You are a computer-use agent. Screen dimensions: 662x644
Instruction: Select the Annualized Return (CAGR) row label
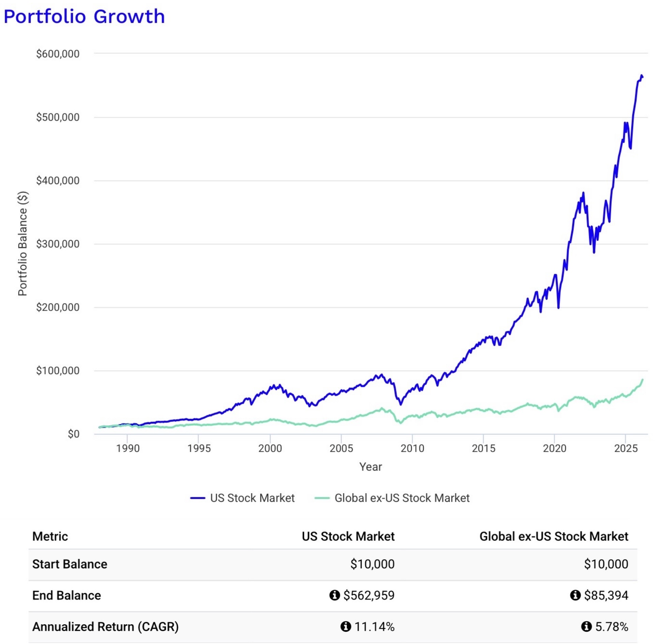coord(105,627)
